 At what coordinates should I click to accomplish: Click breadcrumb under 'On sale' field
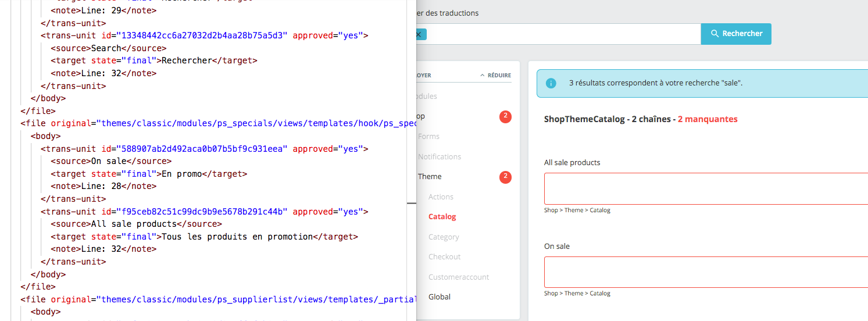[x=577, y=293]
